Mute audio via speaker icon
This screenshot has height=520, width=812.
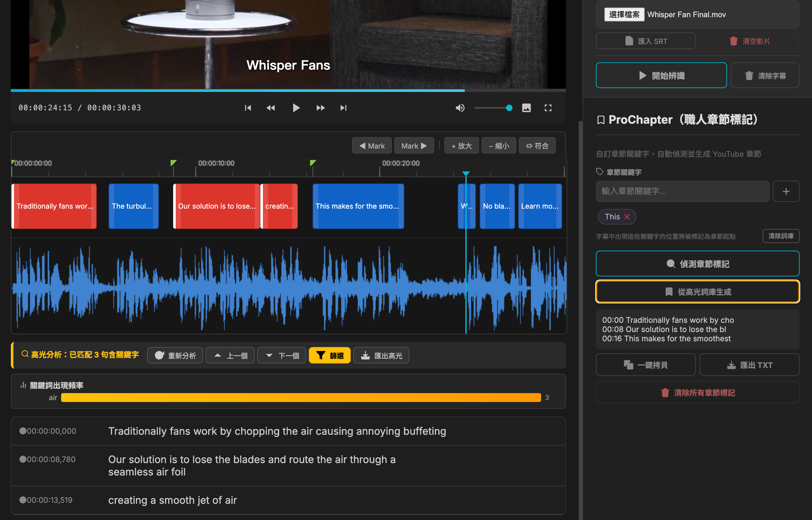point(460,108)
